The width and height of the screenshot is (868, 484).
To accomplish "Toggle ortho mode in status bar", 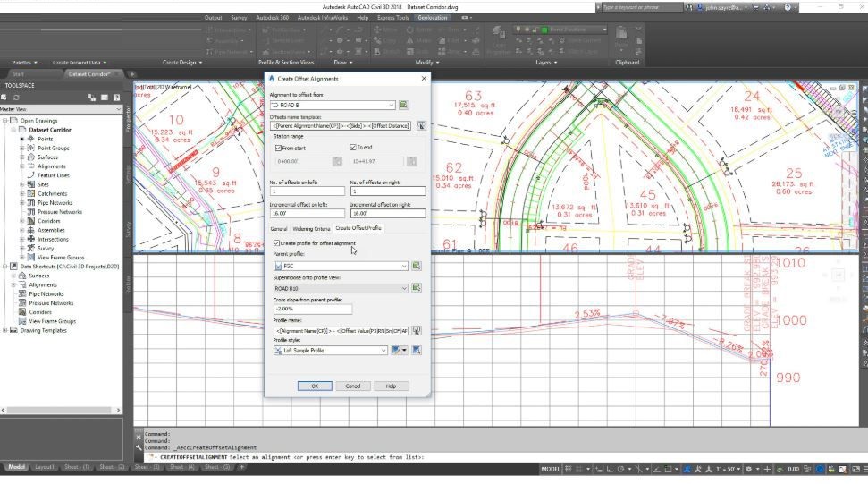I will 610,469.
